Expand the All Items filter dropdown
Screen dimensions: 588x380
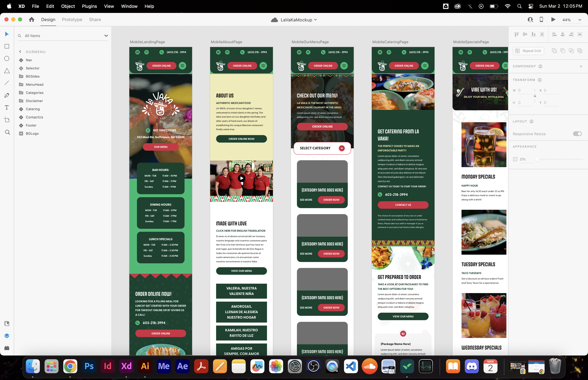coord(106,36)
